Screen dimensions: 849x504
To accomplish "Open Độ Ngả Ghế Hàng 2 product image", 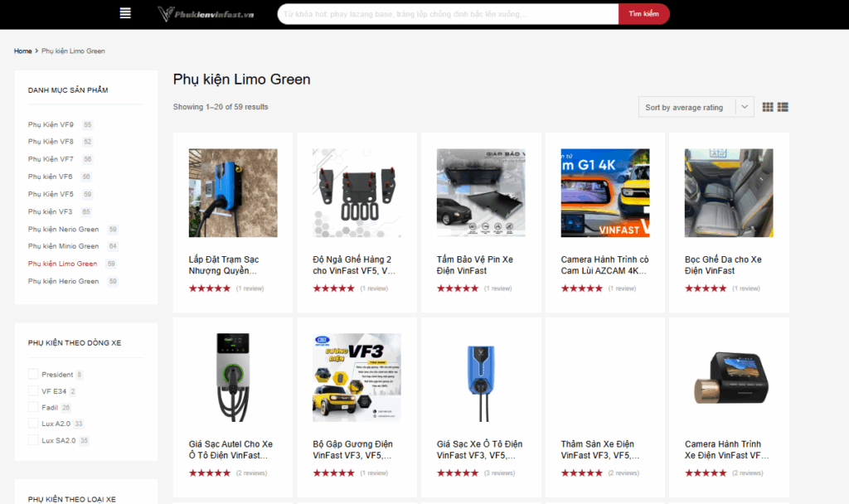I will tap(357, 192).
